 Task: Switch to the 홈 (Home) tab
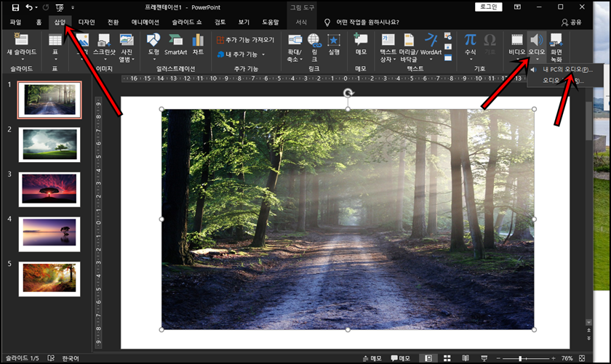point(39,23)
